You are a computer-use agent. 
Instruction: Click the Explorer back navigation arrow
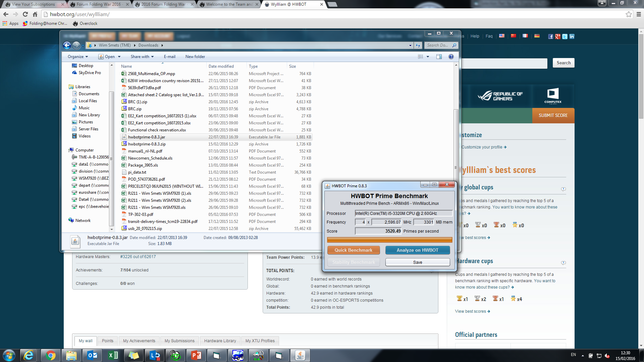[67, 45]
